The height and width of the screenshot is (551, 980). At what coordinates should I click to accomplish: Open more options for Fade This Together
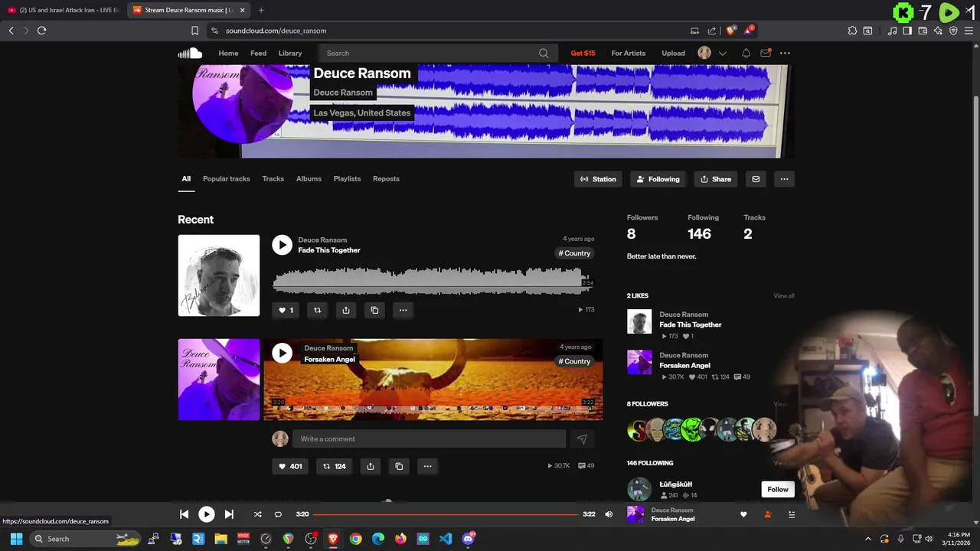point(403,310)
